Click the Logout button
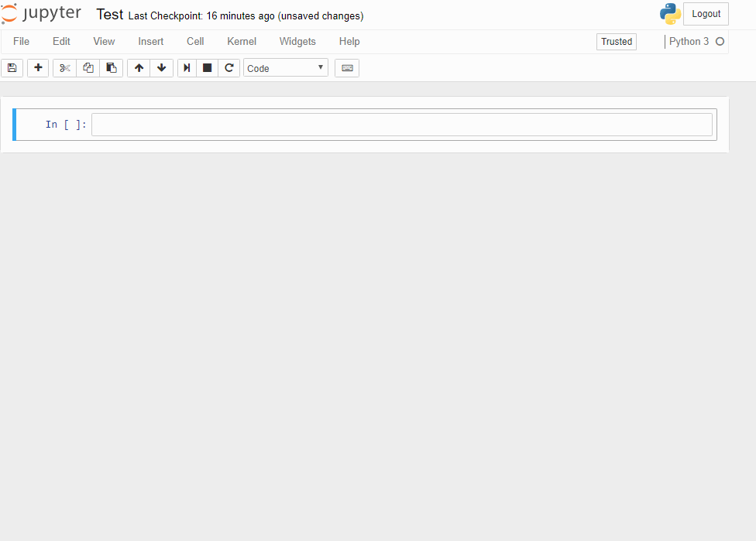The height and width of the screenshot is (541, 756). pos(706,13)
